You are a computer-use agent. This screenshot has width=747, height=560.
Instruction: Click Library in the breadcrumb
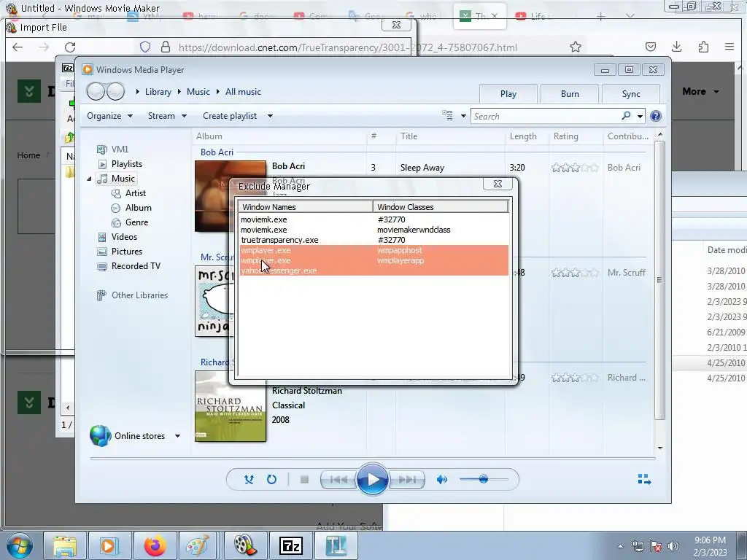(x=158, y=92)
